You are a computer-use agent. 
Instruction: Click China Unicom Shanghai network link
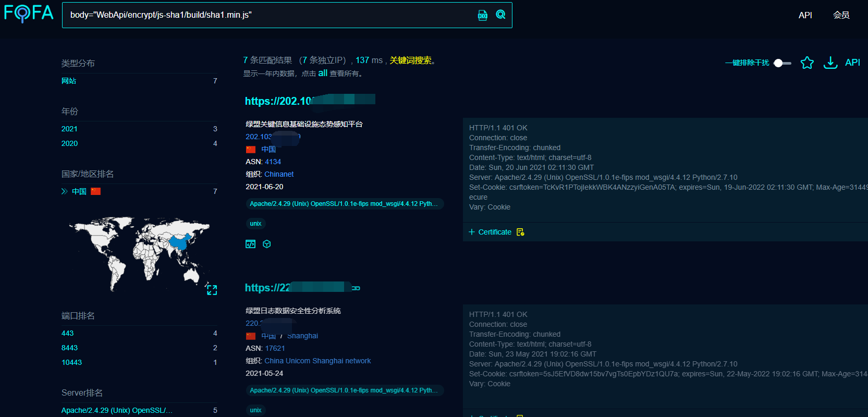click(317, 361)
